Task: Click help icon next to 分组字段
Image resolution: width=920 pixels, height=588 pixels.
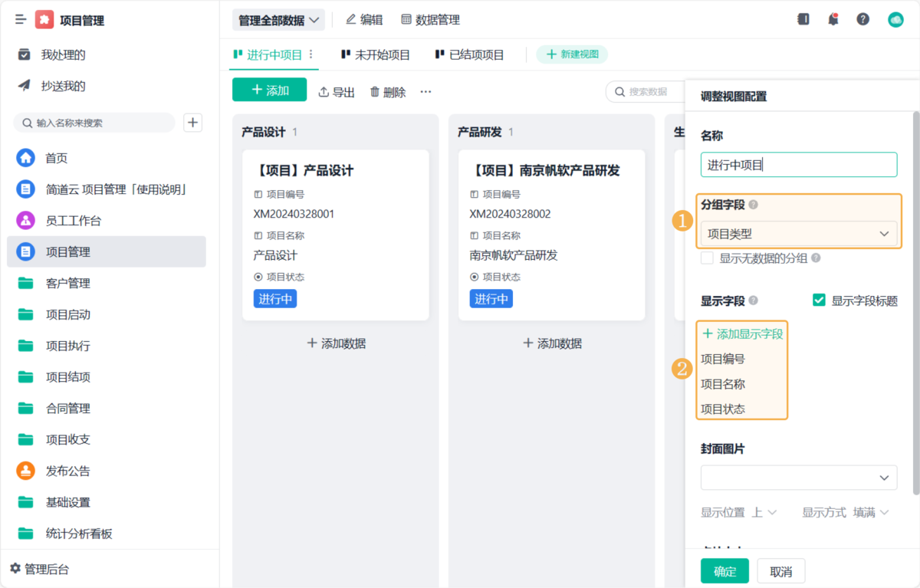Action: [x=753, y=205]
